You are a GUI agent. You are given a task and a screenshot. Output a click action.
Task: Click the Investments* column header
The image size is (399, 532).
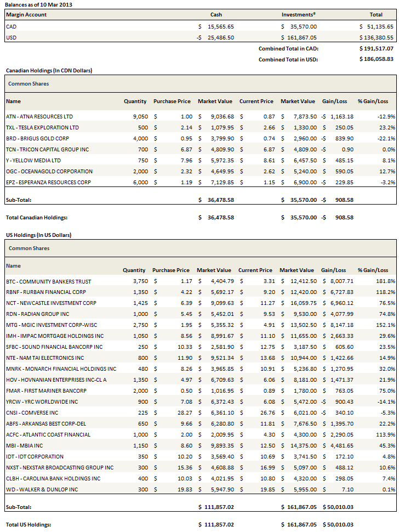(299, 15)
